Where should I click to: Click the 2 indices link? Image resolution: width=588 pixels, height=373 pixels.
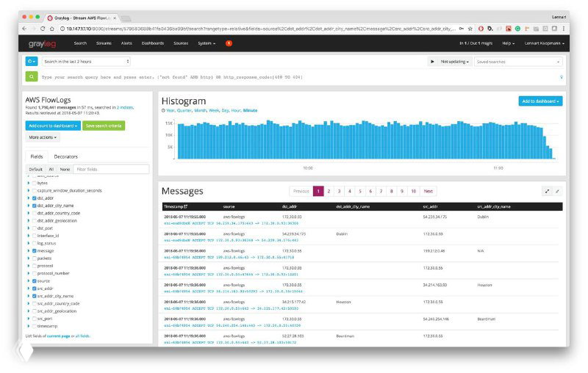click(x=125, y=107)
